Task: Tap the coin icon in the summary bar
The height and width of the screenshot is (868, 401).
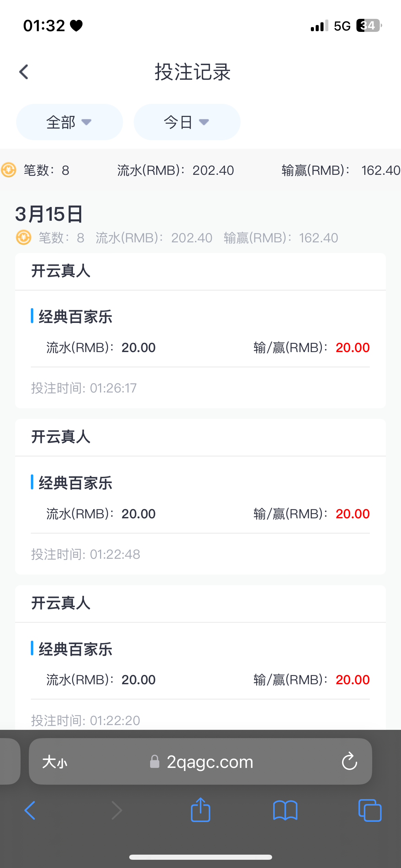Action: pos(9,170)
